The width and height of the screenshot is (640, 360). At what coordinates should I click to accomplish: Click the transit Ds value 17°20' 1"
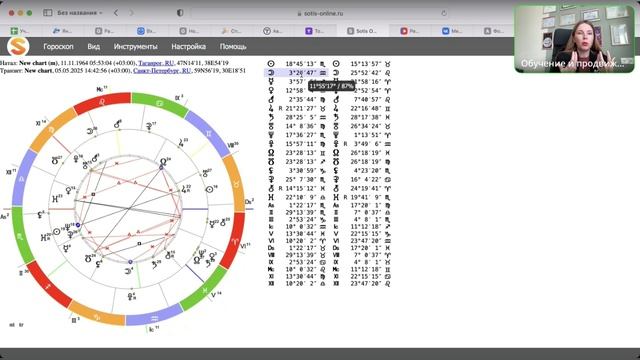click(366, 248)
